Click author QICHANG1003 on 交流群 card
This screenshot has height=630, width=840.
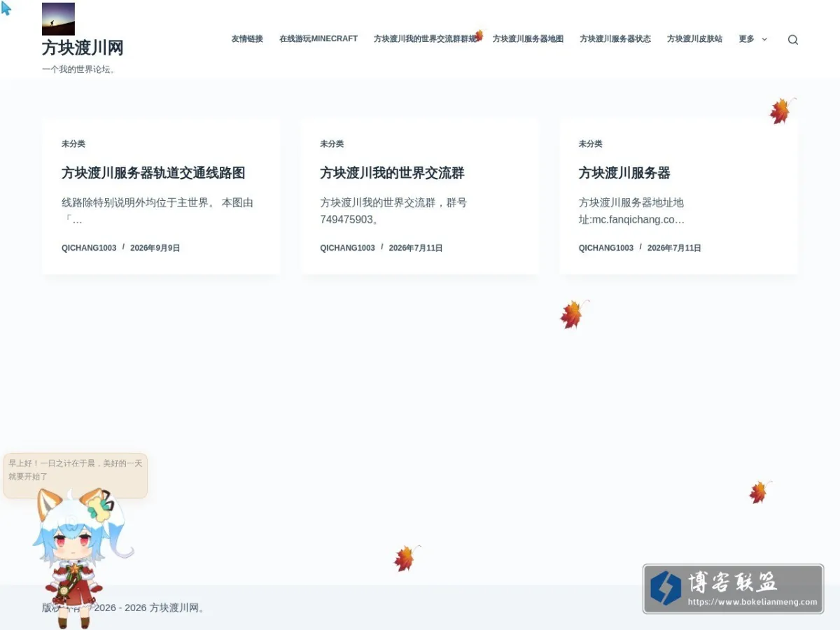point(347,248)
